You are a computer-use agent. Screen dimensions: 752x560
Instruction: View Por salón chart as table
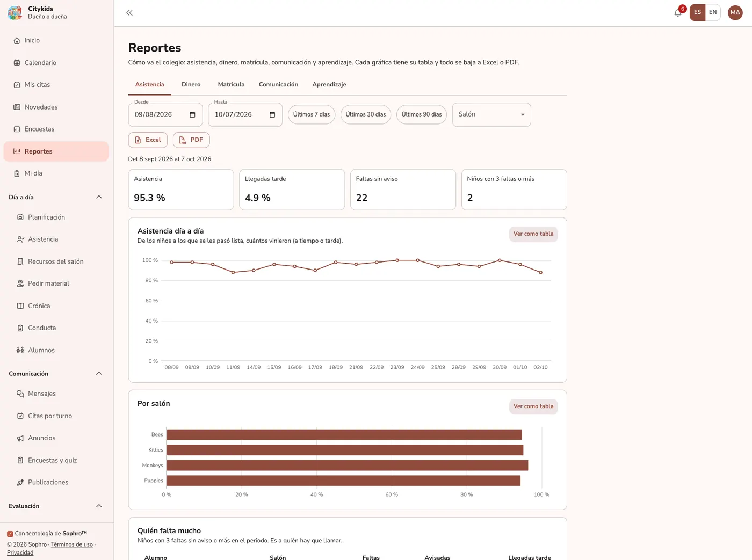click(533, 406)
